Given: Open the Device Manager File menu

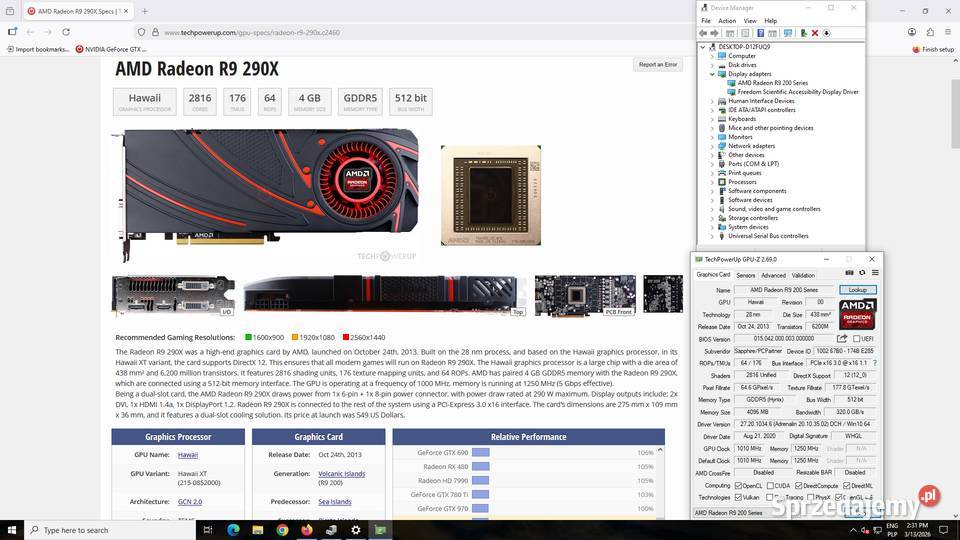Looking at the screenshot, I should click(706, 21).
